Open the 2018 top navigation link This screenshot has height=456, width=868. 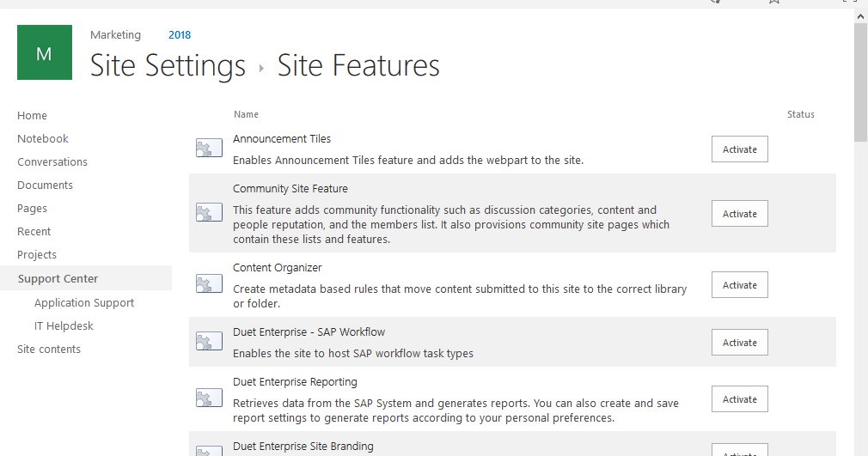(x=180, y=35)
